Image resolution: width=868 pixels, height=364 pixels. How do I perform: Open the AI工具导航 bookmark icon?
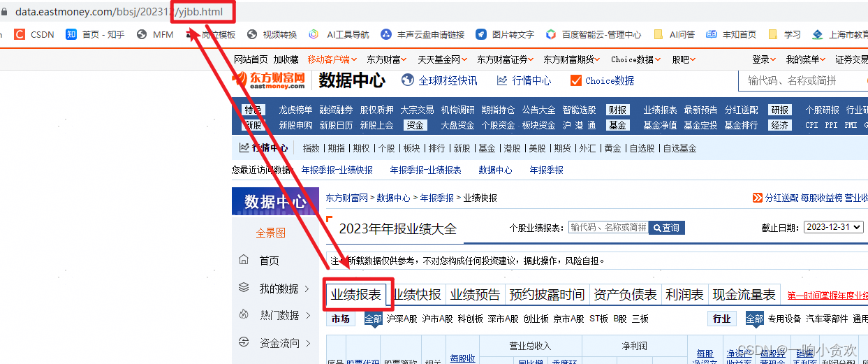pos(314,34)
